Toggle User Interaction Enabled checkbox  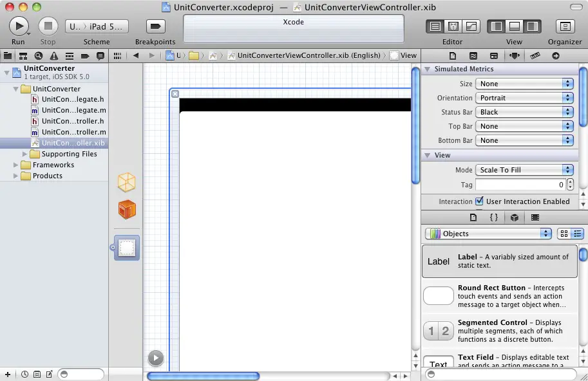pos(479,201)
